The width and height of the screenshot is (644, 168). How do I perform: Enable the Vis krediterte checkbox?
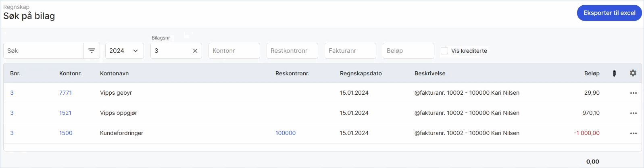[444, 51]
